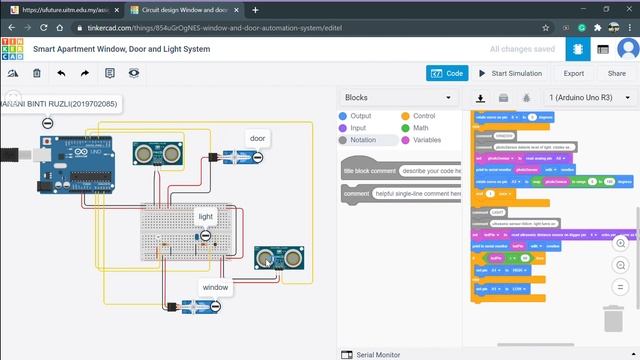Open the photoSensor variable dropdown in set block

[x=500, y=158]
